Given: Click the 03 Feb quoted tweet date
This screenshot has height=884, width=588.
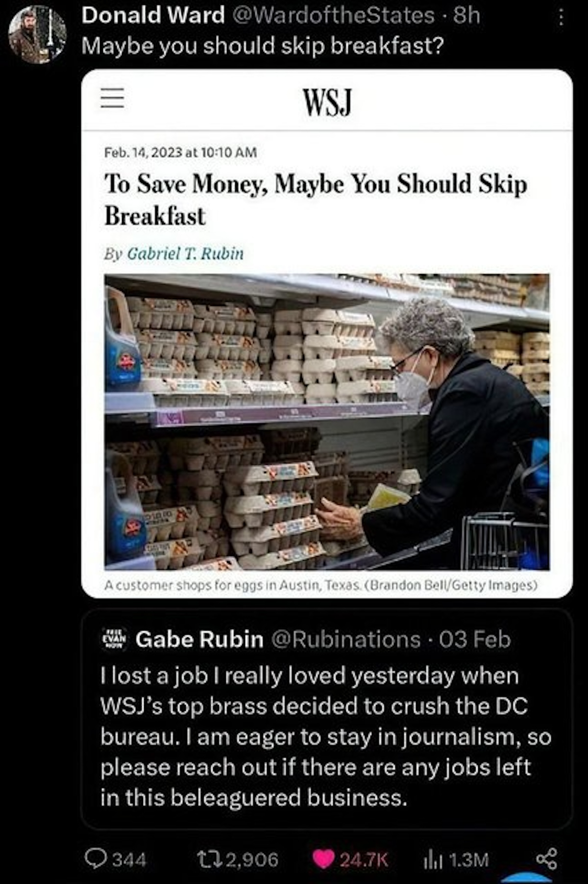Looking at the screenshot, I should (x=475, y=639).
